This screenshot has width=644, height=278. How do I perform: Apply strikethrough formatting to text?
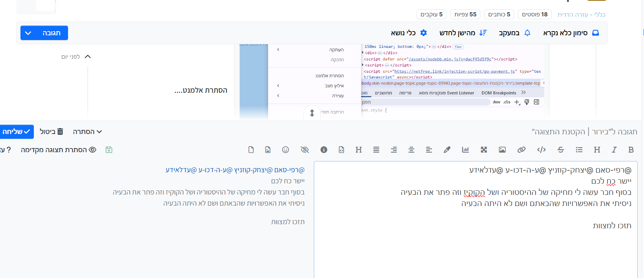(561, 150)
